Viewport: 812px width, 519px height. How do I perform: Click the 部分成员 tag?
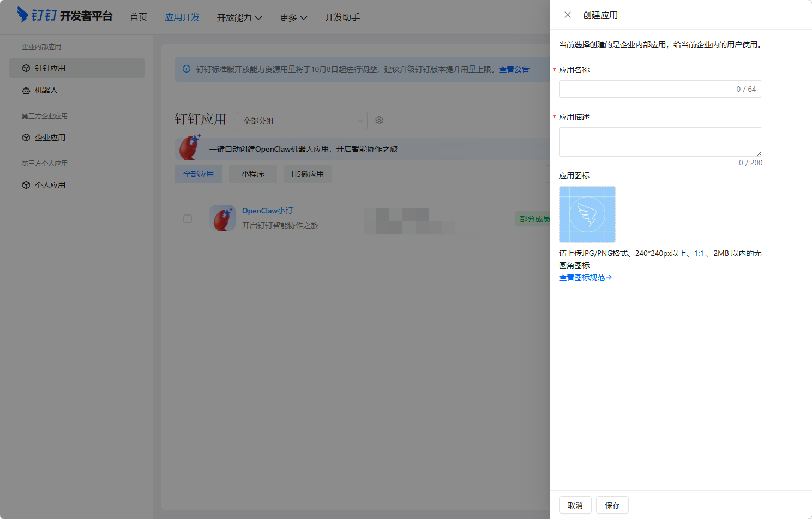point(533,219)
